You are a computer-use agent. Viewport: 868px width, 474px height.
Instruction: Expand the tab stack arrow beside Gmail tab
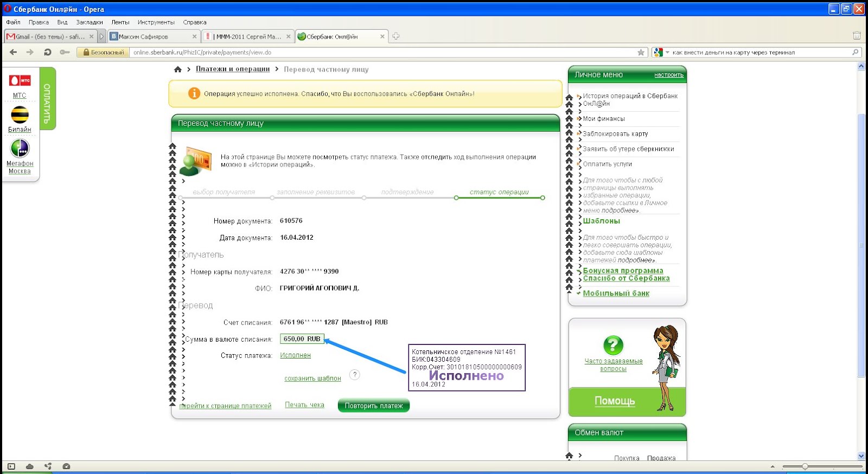pyautogui.click(x=101, y=36)
